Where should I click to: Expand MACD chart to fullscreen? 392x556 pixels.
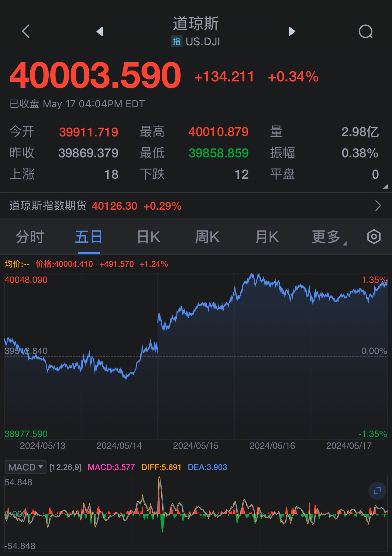click(x=377, y=490)
